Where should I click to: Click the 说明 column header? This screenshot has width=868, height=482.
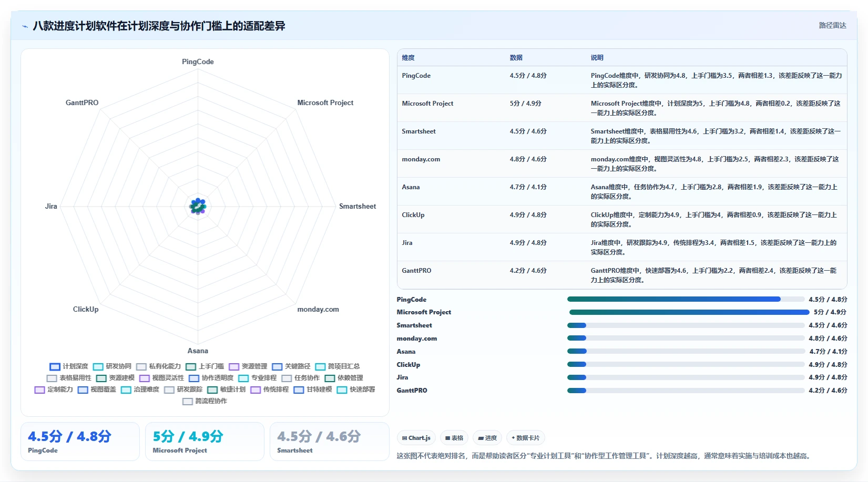(x=597, y=58)
